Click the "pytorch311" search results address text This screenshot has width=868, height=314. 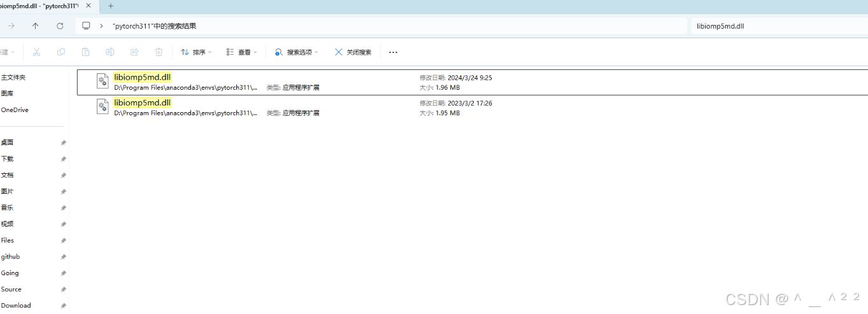click(155, 26)
